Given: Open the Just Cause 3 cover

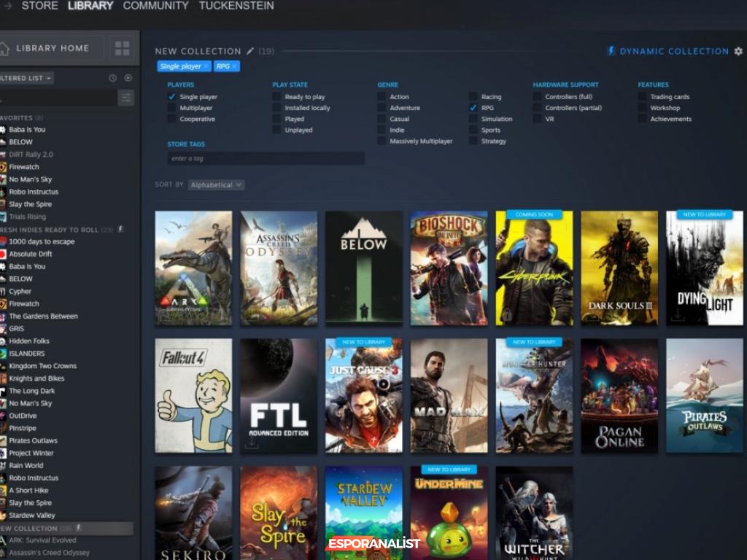Looking at the screenshot, I should click(x=364, y=396).
